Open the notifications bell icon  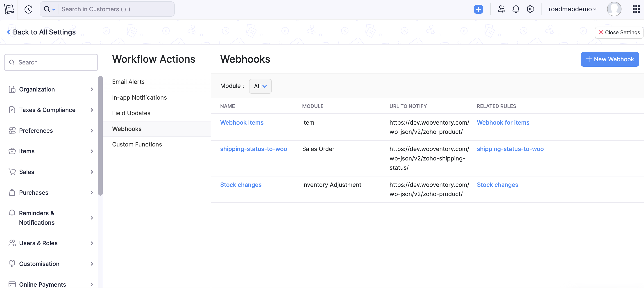516,9
